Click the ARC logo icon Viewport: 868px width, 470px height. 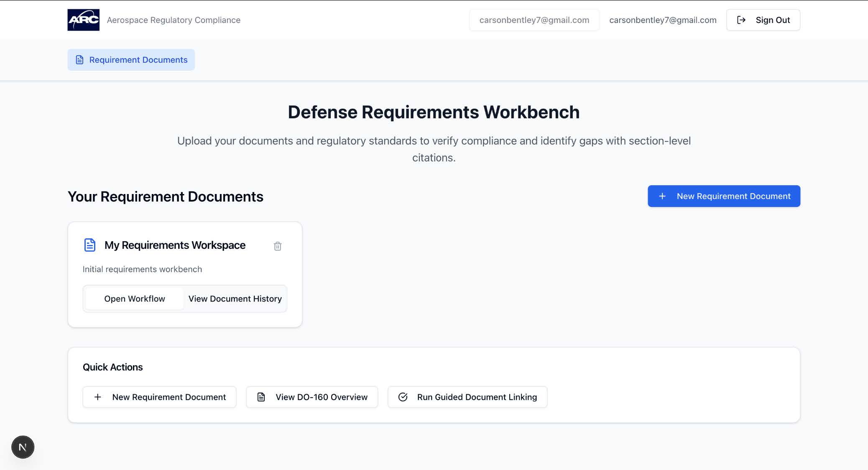(x=83, y=20)
